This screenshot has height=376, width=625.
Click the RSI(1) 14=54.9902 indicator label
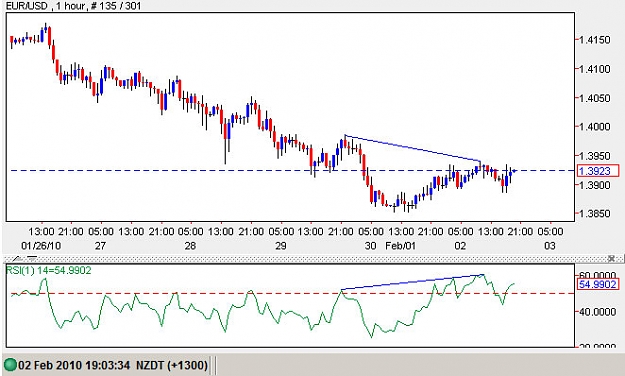coord(49,270)
